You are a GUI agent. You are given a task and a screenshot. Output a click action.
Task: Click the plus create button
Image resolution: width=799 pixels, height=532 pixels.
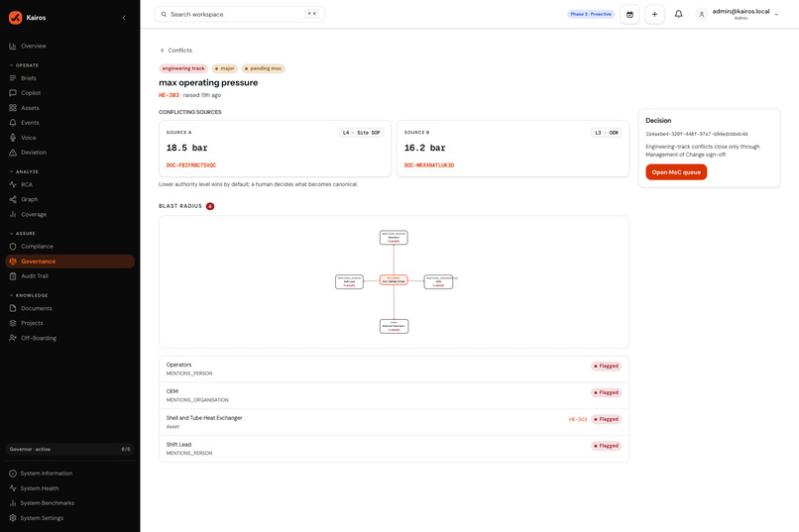(x=654, y=14)
